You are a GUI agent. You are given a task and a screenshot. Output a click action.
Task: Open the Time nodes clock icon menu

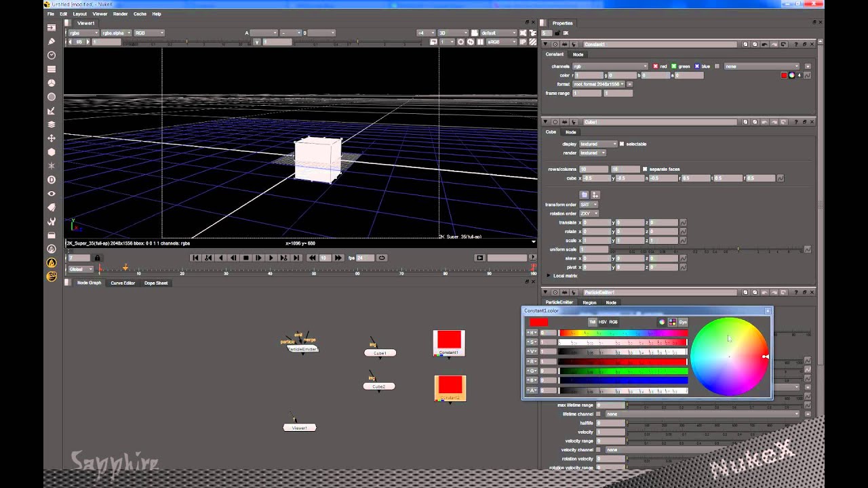click(52, 55)
